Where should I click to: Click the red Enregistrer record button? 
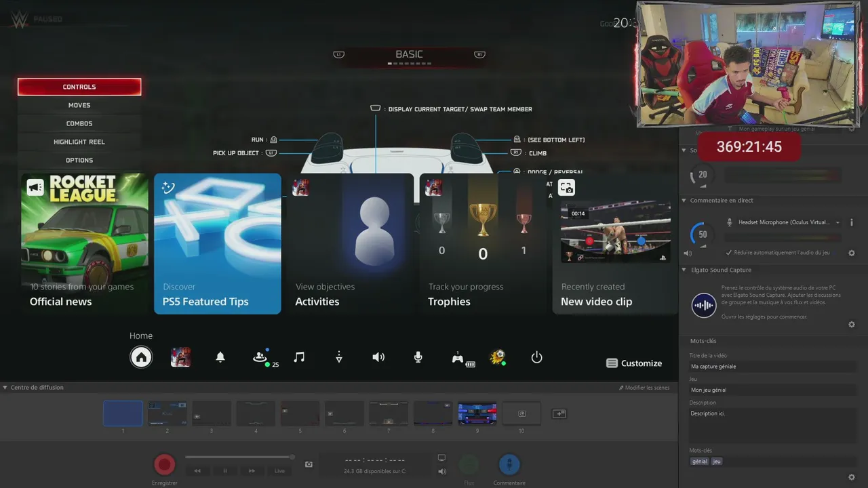click(x=164, y=465)
